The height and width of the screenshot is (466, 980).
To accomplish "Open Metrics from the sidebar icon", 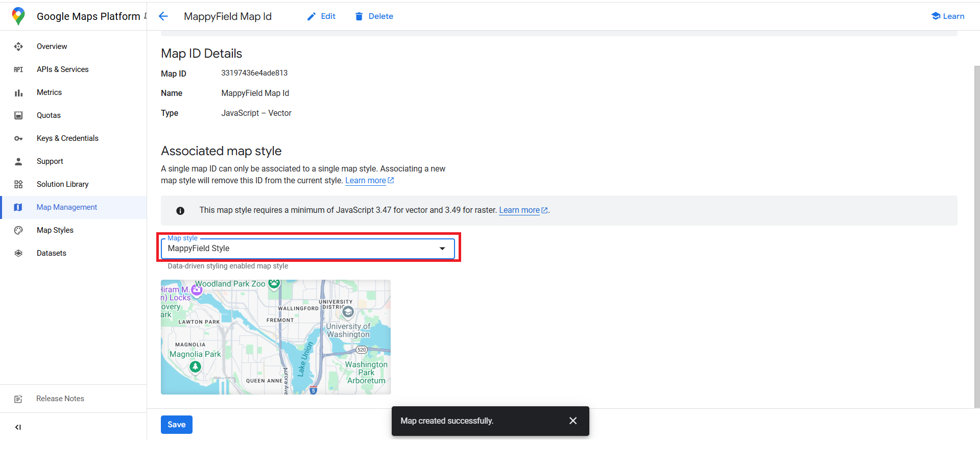I will pyautogui.click(x=18, y=92).
